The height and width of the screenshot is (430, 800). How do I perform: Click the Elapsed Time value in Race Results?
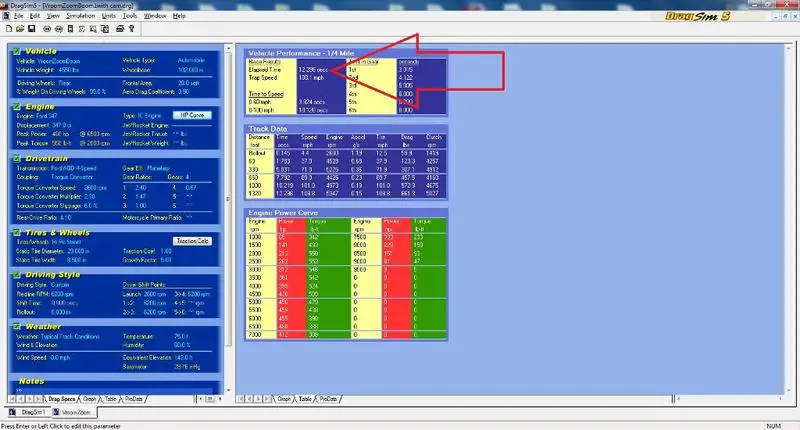[313, 69]
